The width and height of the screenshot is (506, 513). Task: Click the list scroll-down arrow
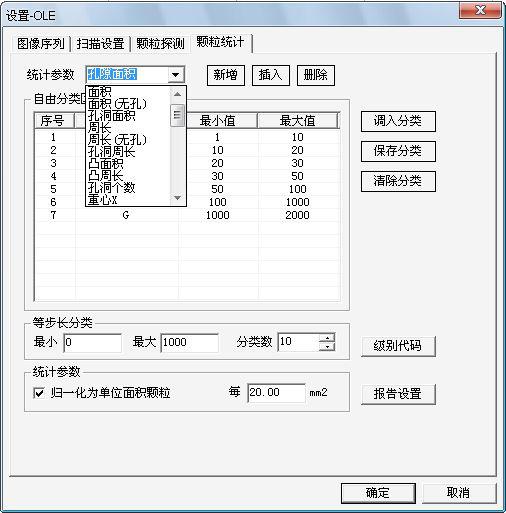tap(177, 198)
